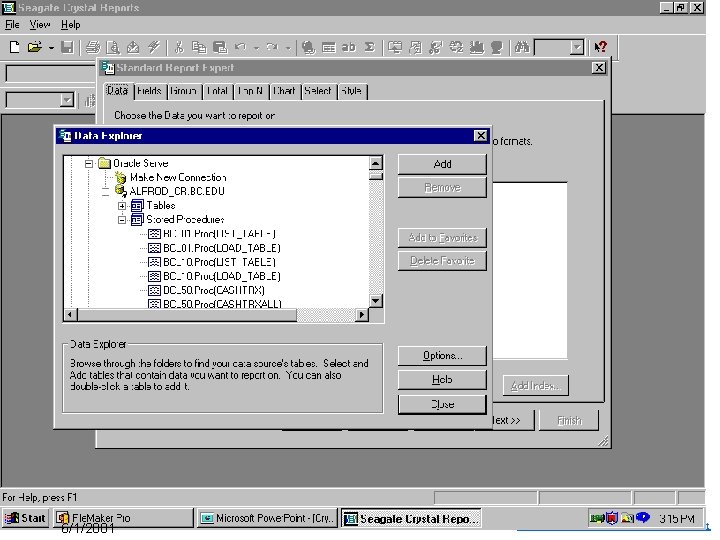The image size is (720, 540).
Task: Click the Stored Procedures folder icon
Action: click(137, 220)
